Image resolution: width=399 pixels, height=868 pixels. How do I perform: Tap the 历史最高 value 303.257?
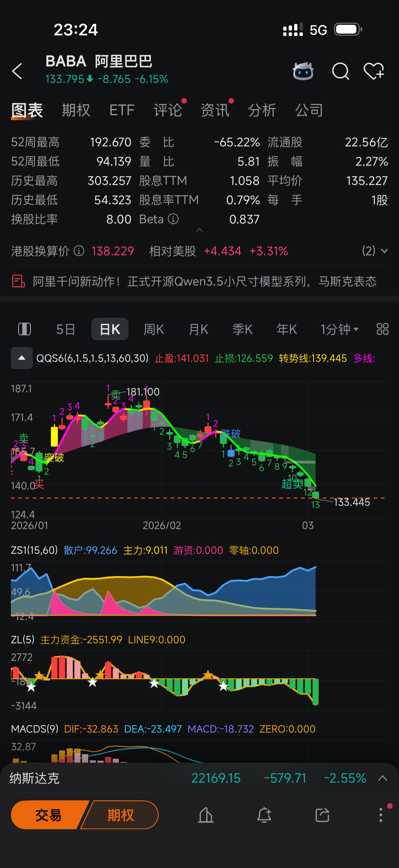coord(109,181)
